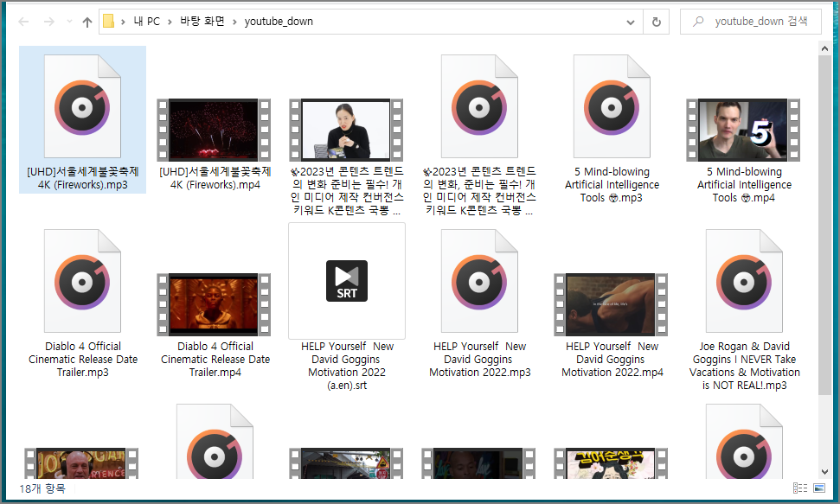Select the bottom-row 김어준 cartoon video thumbnail

pos(611,463)
